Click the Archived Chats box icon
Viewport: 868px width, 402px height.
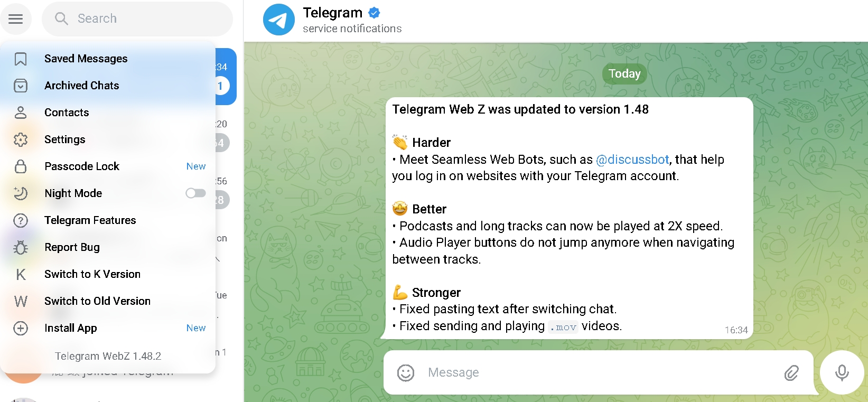coord(21,86)
